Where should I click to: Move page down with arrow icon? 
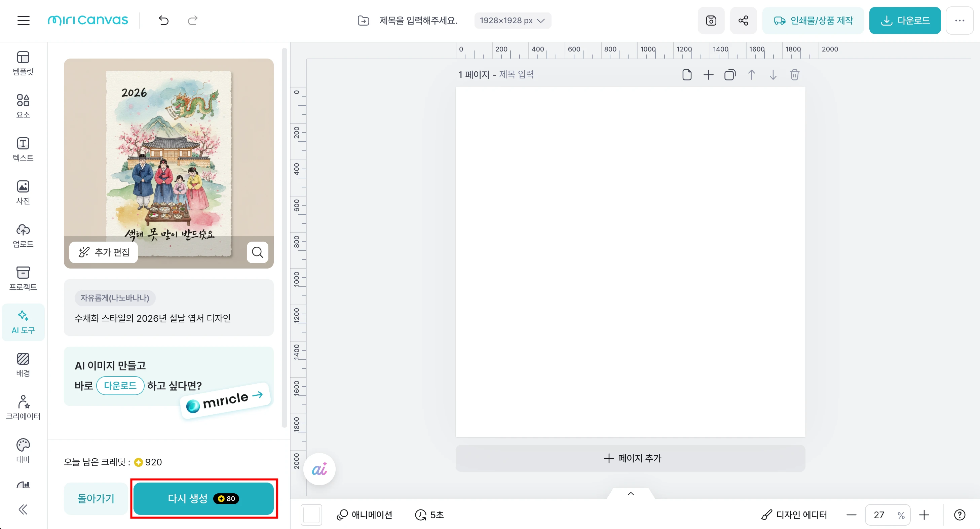(772, 75)
